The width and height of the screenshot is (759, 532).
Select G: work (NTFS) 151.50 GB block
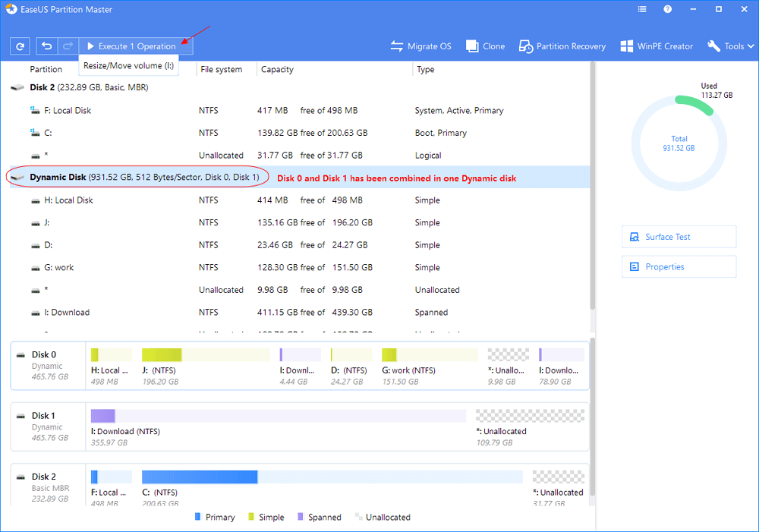click(x=430, y=367)
